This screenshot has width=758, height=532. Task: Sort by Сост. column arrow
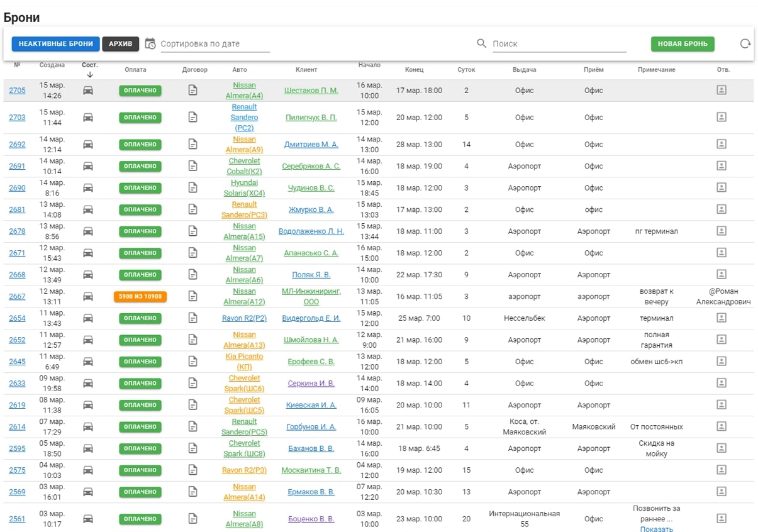(x=89, y=74)
